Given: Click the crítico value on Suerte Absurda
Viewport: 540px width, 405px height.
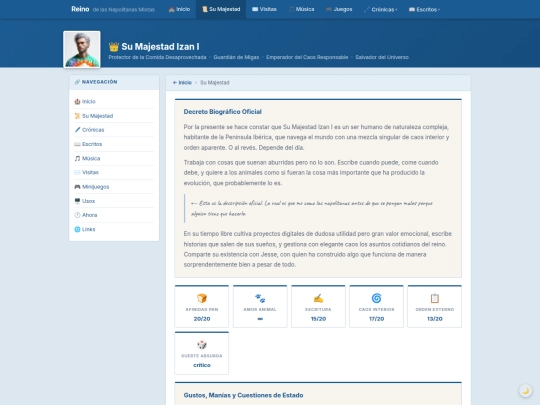Looking at the screenshot, I should 202,365.
